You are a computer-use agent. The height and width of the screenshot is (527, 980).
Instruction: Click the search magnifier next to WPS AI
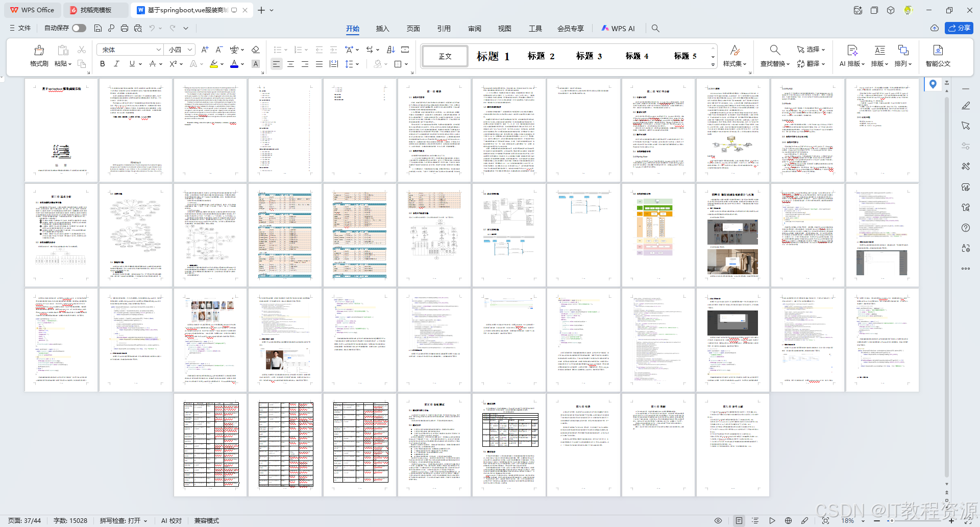655,29
